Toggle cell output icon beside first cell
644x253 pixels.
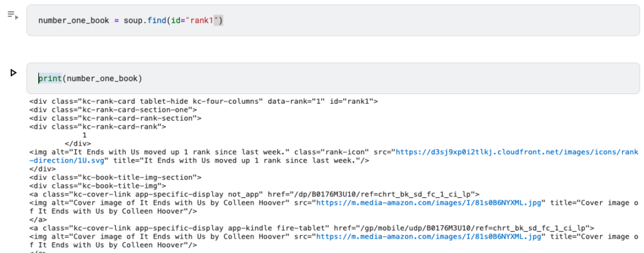pyautogui.click(x=13, y=15)
